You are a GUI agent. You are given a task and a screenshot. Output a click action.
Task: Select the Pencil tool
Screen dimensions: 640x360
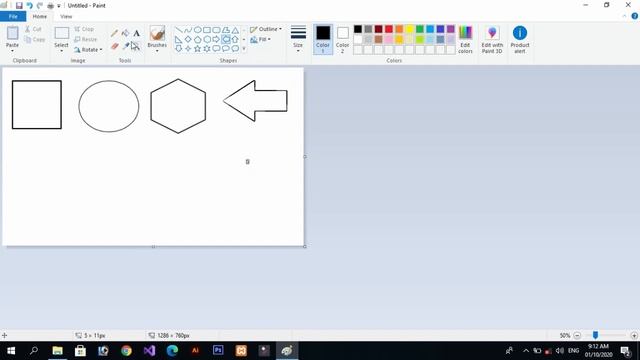[115, 33]
